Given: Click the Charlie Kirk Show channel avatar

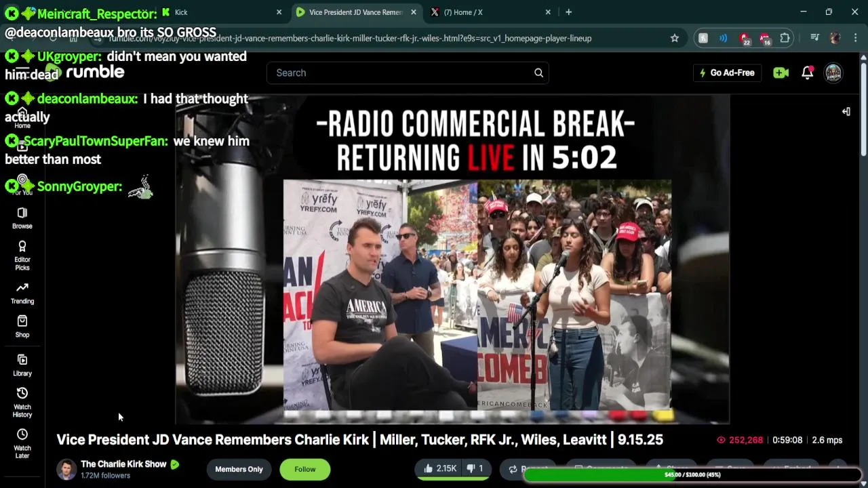Looking at the screenshot, I should pyautogui.click(x=66, y=469).
